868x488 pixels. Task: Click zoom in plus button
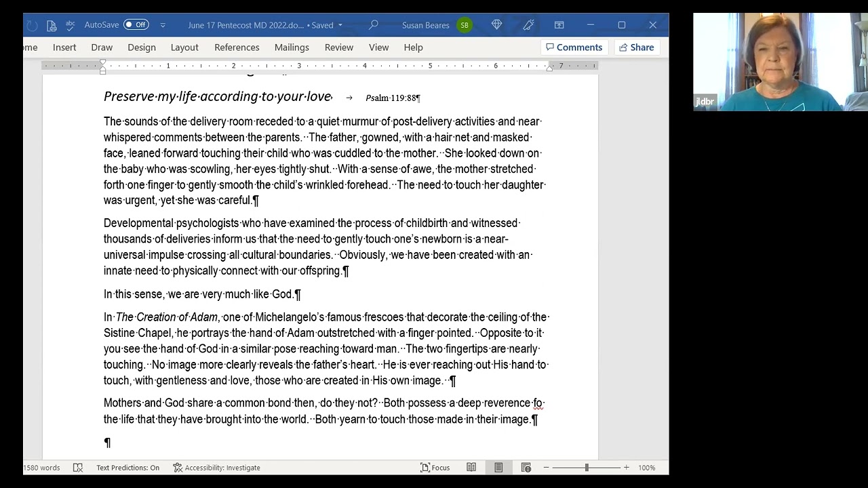[627, 468]
